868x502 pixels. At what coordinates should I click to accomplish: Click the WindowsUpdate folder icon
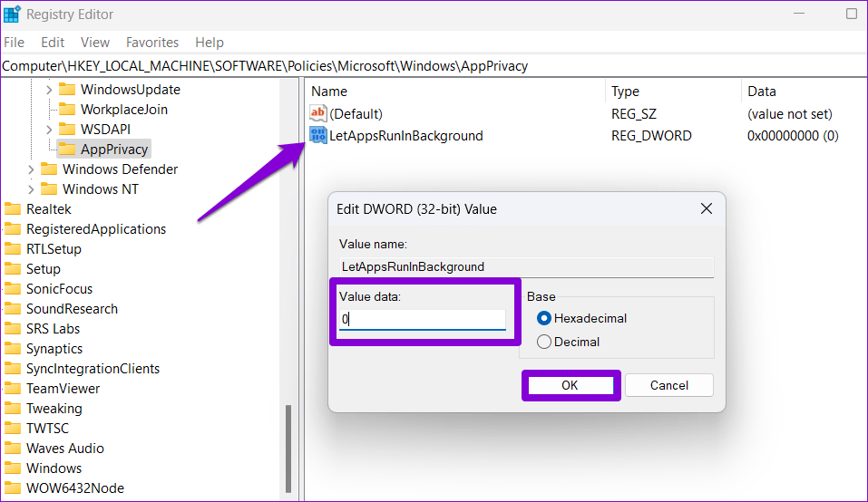(67, 89)
